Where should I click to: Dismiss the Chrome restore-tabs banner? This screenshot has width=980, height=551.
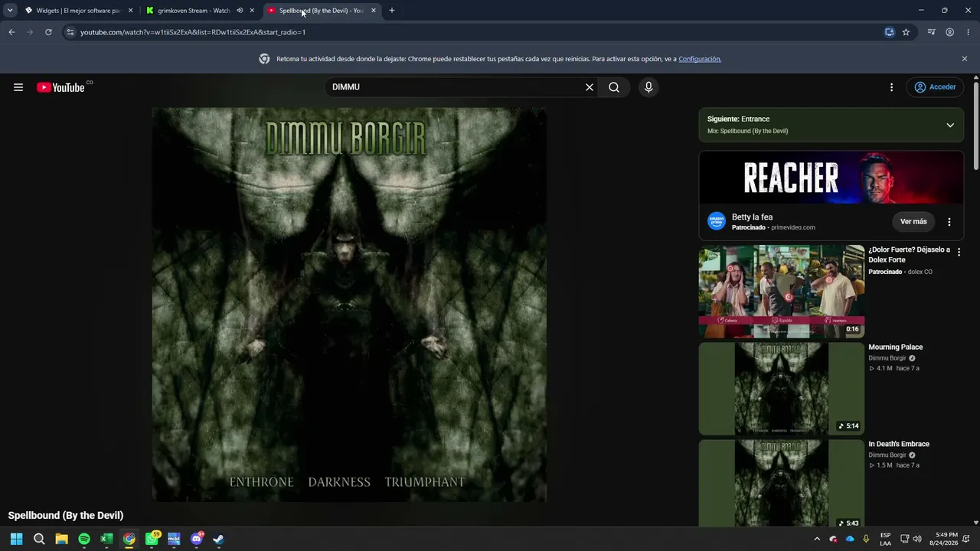[x=965, y=59]
